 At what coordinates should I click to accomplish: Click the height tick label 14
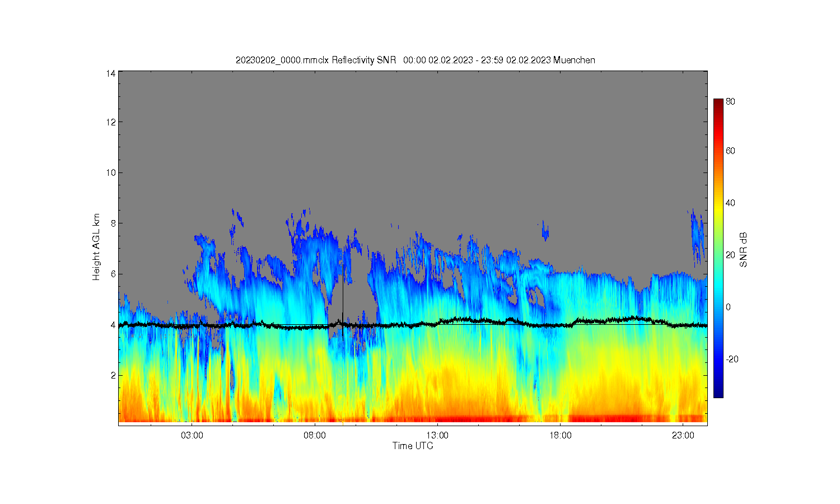(x=111, y=73)
